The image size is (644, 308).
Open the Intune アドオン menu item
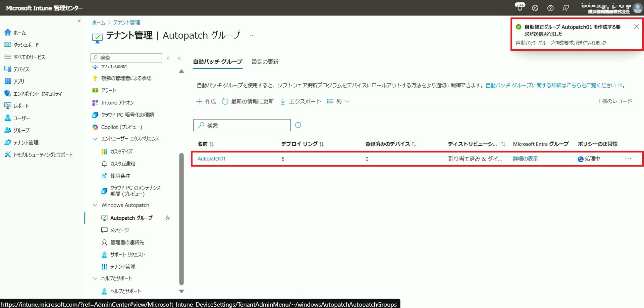117,103
